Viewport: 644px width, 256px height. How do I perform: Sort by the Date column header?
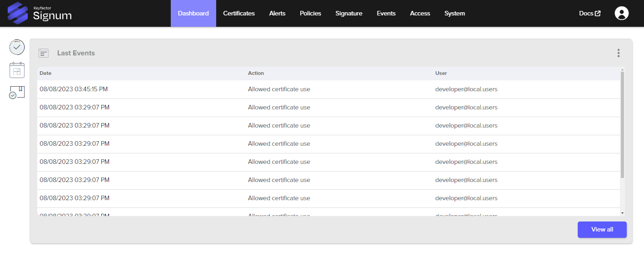point(45,73)
